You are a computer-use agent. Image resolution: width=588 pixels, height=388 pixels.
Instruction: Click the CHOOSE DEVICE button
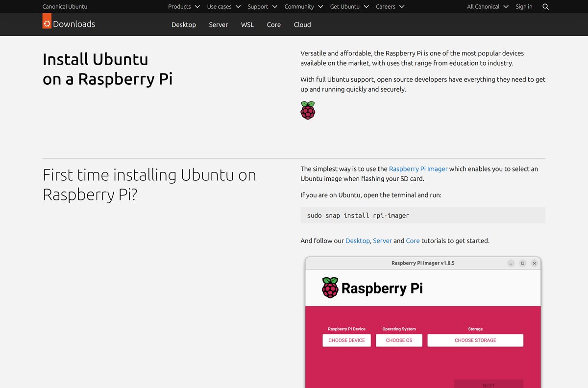346,340
